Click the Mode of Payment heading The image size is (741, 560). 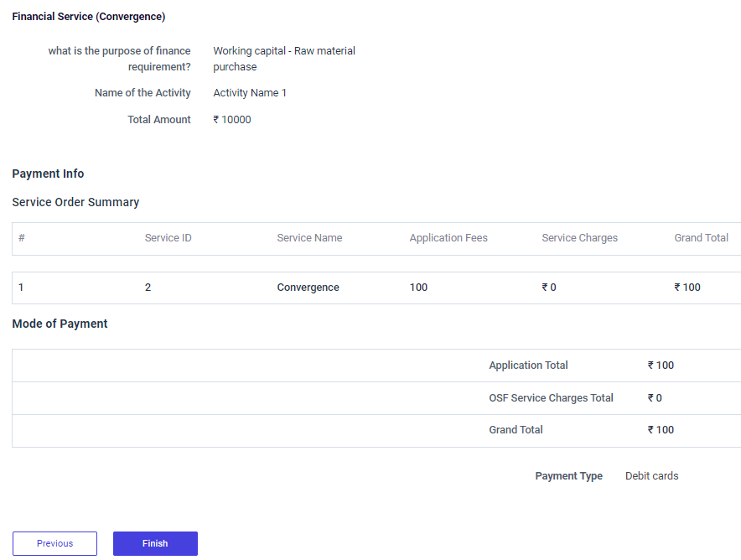coord(60,324)
